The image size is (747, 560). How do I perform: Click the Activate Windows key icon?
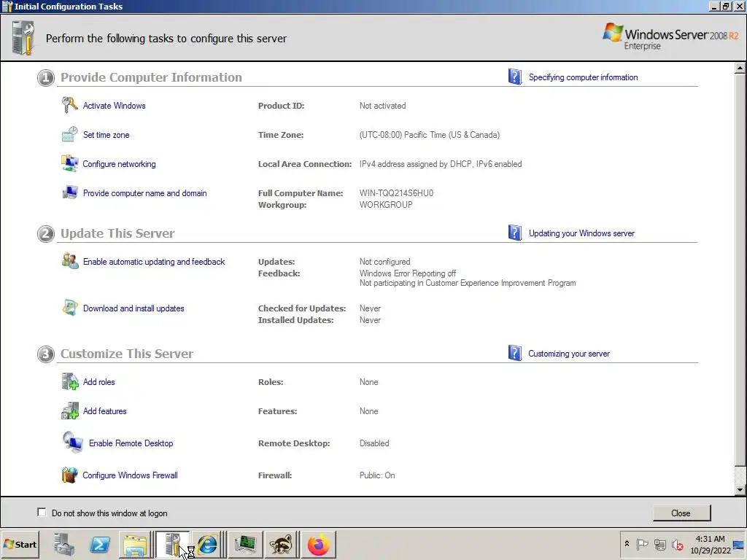[69, 105]
